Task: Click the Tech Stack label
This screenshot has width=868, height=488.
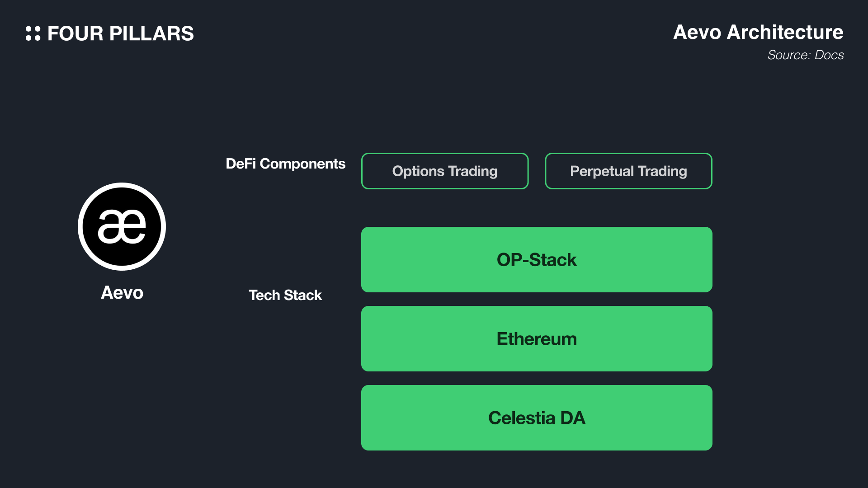Action: pos(285,295)
